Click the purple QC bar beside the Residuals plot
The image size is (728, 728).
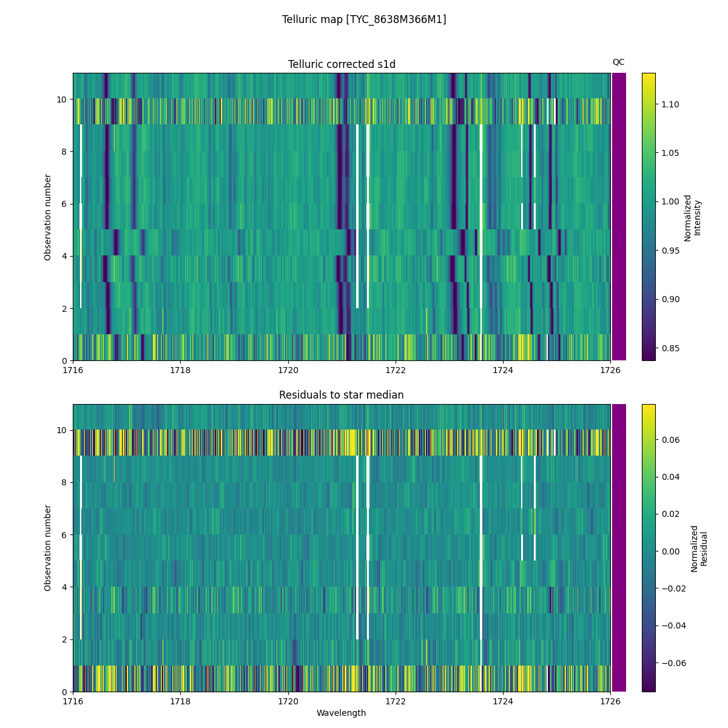point(619,548)
